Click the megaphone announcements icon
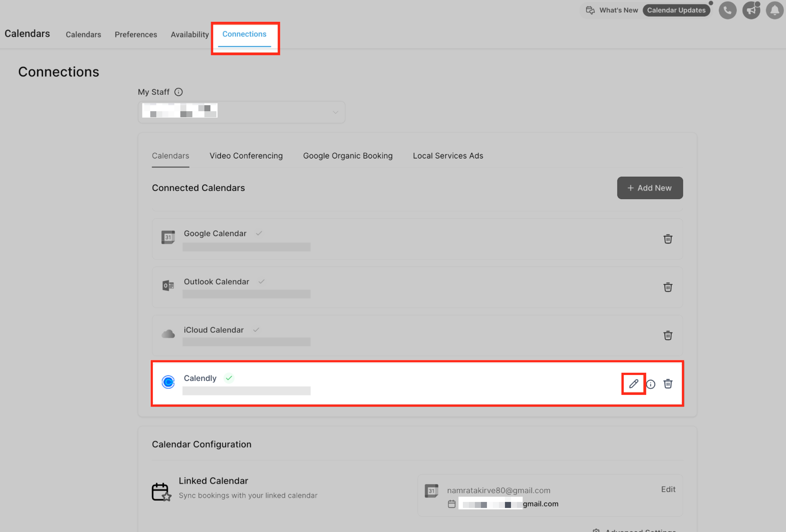This screenshot has width=786, height=532. click(751, 10)
